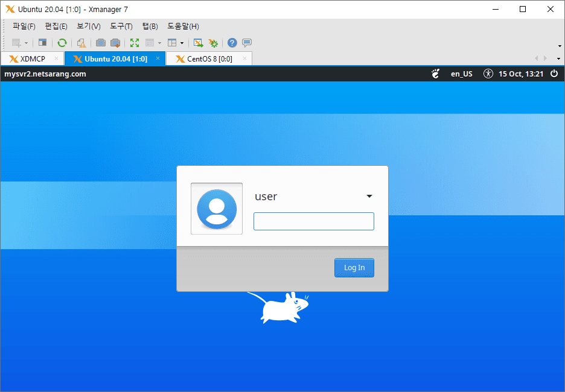
Task: Switch to the XDMCP tab
Action: (32, 58)
